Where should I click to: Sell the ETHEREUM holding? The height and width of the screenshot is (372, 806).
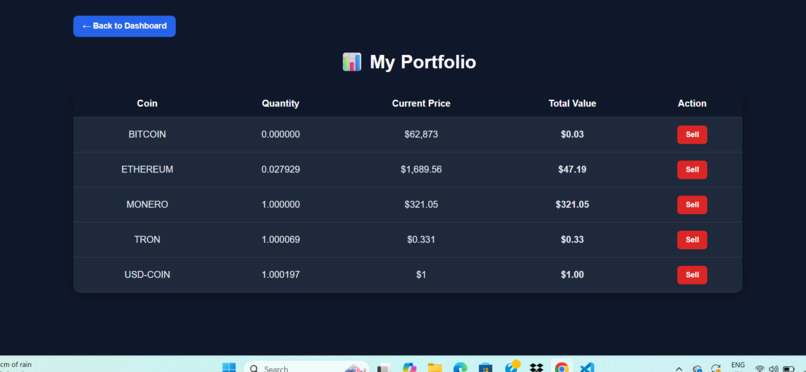pyautogui.click(x=692, y=170)
